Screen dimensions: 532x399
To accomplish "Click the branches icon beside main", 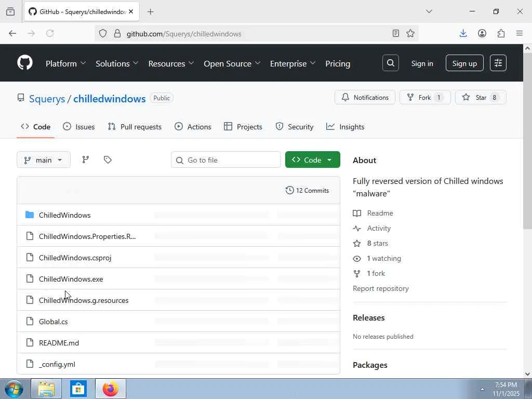I will pyautogui.click(x=86, y=159).
